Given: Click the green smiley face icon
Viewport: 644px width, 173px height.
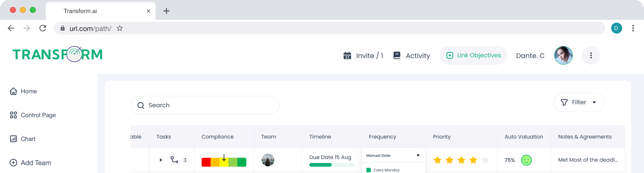Looking at the screenshot, I should (526, 160).
